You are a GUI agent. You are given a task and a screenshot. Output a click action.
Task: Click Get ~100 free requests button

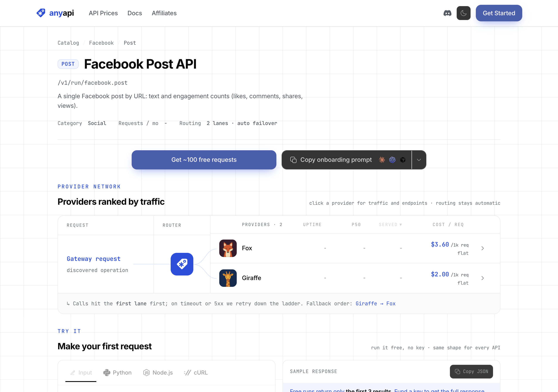click(204, 160)
